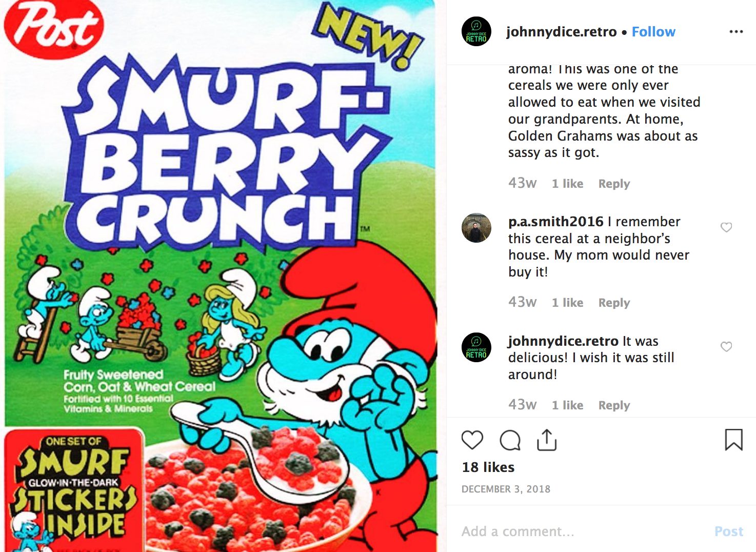Like p.a.smith2016's comment with the heart
This screenshot has width=756, height=552.
[726, 227]
